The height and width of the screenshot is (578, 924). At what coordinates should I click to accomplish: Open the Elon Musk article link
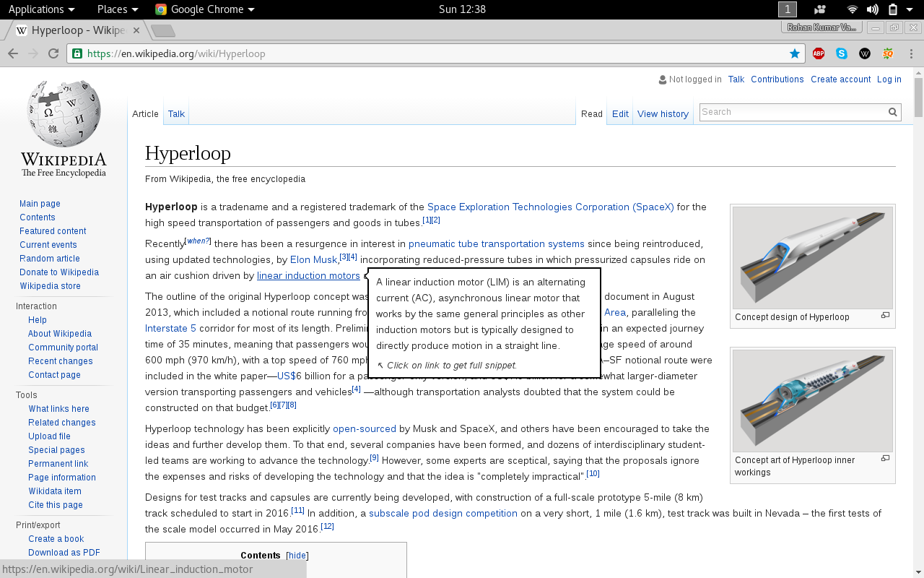(313, 259)
